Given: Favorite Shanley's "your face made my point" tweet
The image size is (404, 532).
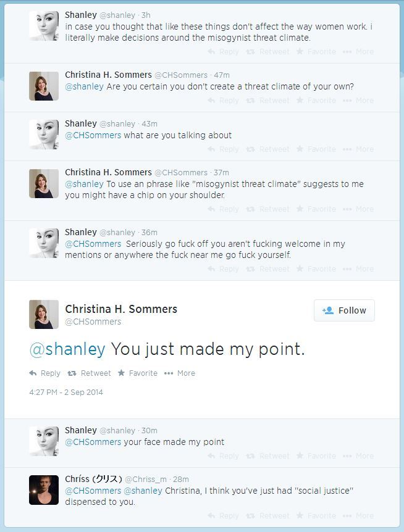Looking at the screenshot, I should [316, 456].
